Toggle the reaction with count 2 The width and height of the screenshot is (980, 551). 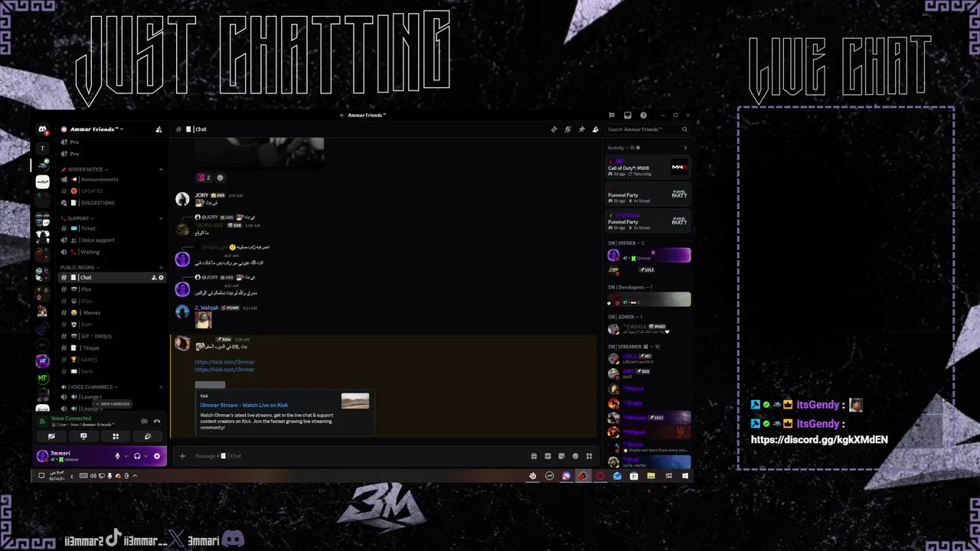click(204, 178)
